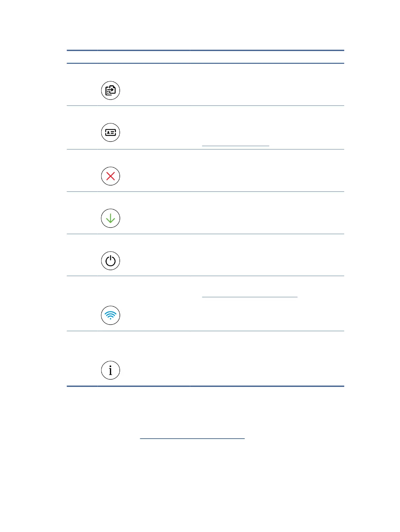Open the underlined link in the Wireless row
The width and height of the screenshot is (400, 532).
[x=249, y=295]
